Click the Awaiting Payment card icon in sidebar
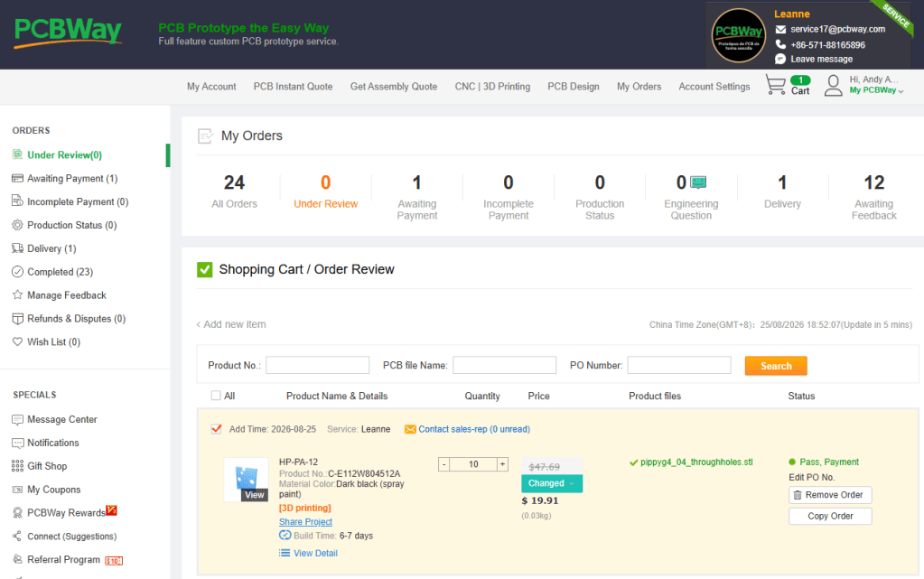Image resolution: width=924 pixels, height=579 pixels. pos(18,178)
